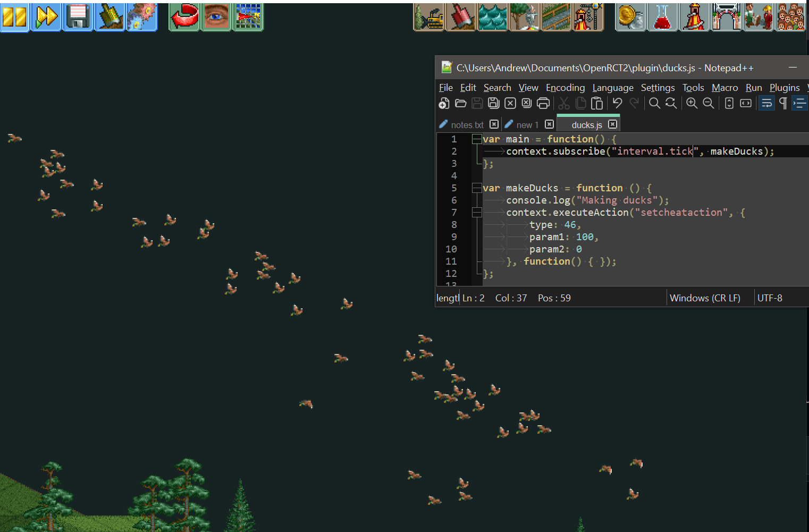Open the staff window
This screenshot has height=532, width=809.
pyautogui.click(x=759, y=16)
